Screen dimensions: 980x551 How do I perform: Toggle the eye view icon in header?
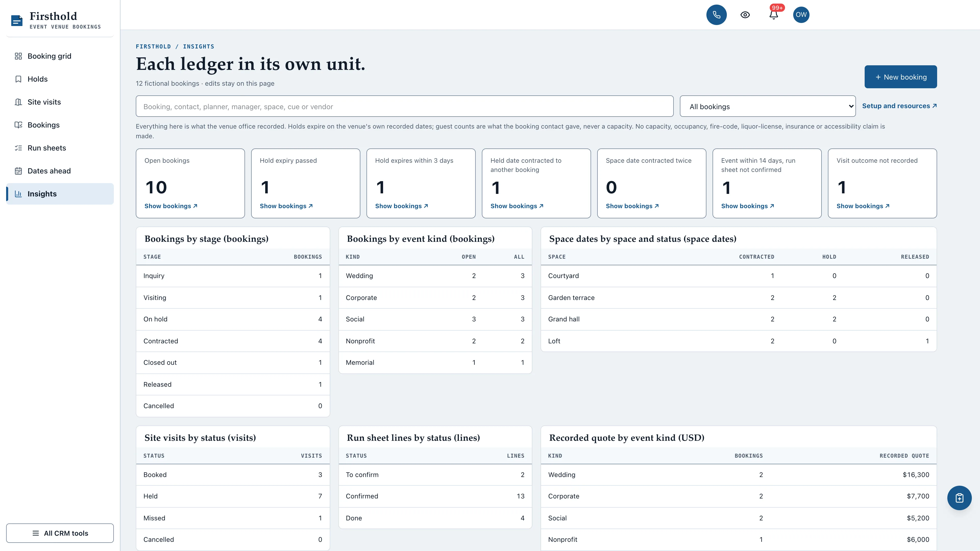[x=745, y=15]
